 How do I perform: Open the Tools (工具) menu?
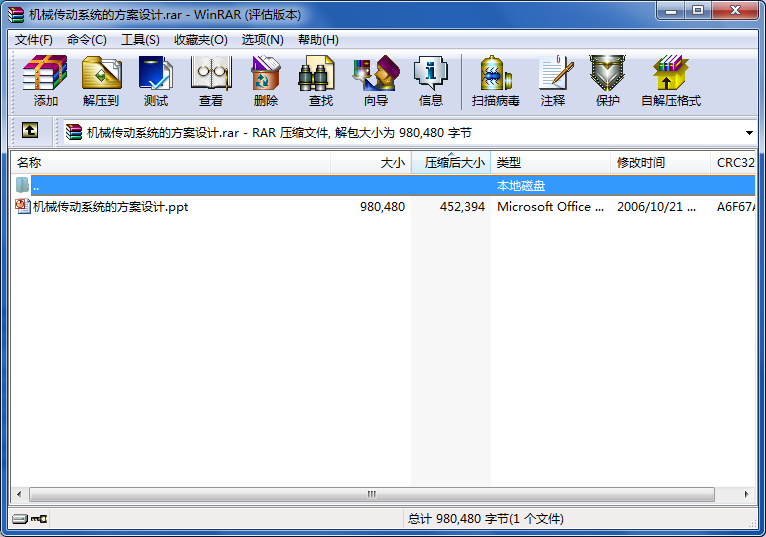[140, 40]
